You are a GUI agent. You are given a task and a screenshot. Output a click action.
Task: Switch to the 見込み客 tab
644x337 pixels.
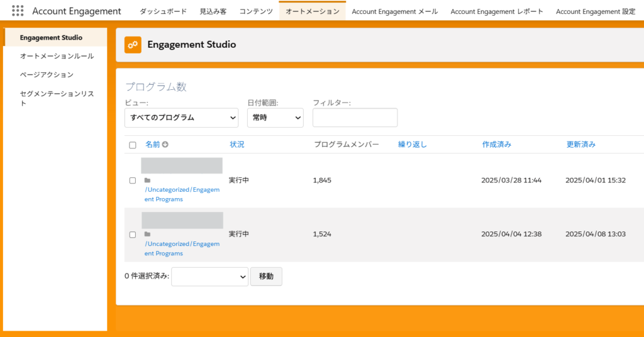point(213,11)
